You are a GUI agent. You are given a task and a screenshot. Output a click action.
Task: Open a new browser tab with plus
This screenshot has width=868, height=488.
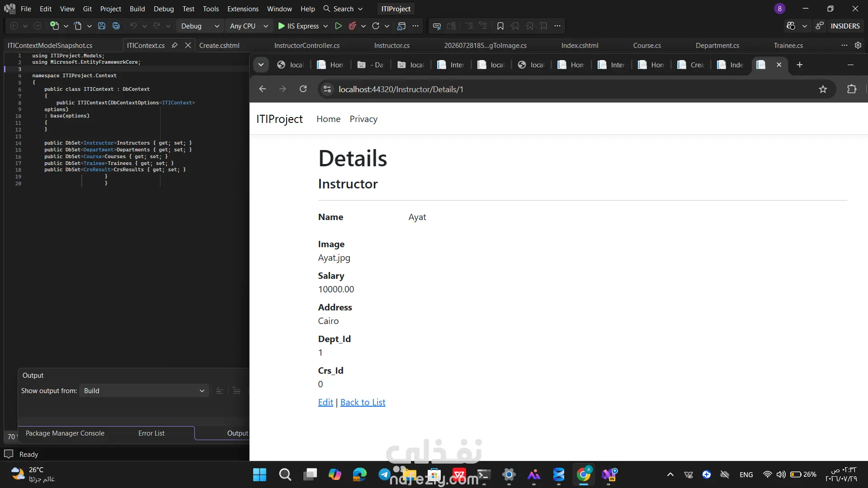point(799,65)
